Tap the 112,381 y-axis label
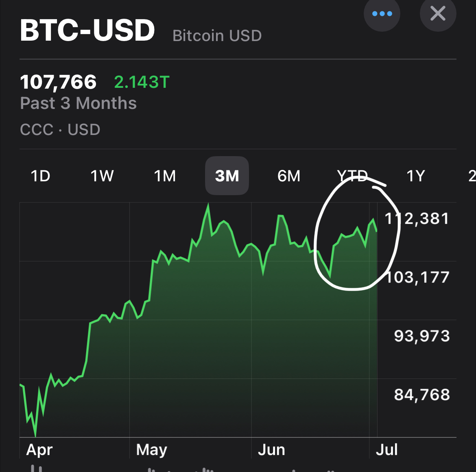This screenshot has width=476, height=472. pyautogui.click(x=417, y=219)
